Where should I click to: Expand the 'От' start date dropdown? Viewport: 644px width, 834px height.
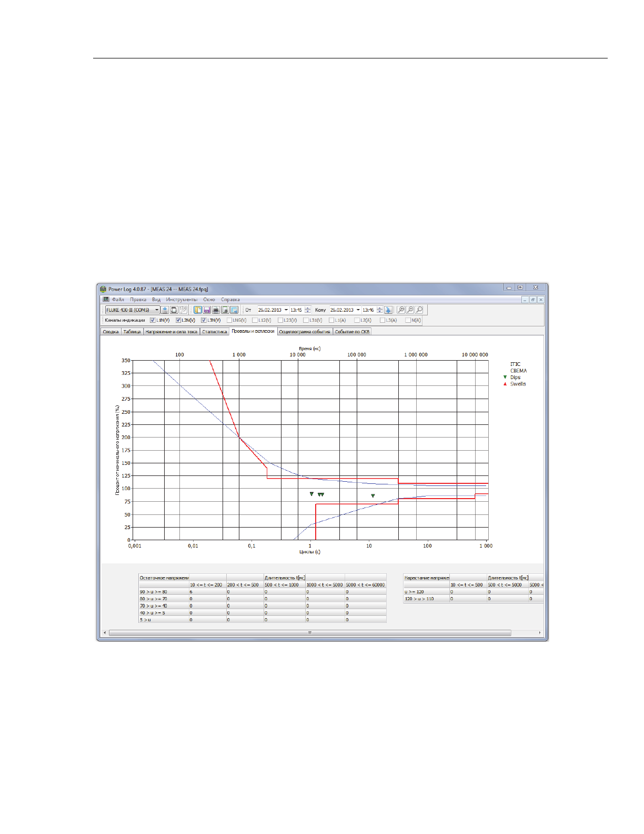coord(286,310)
